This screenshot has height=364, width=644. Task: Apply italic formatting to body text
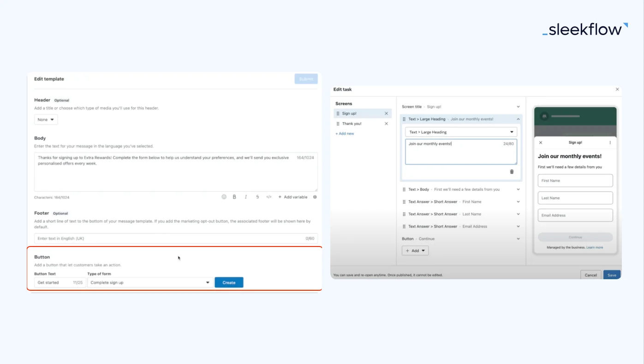(x=246, y=197)
